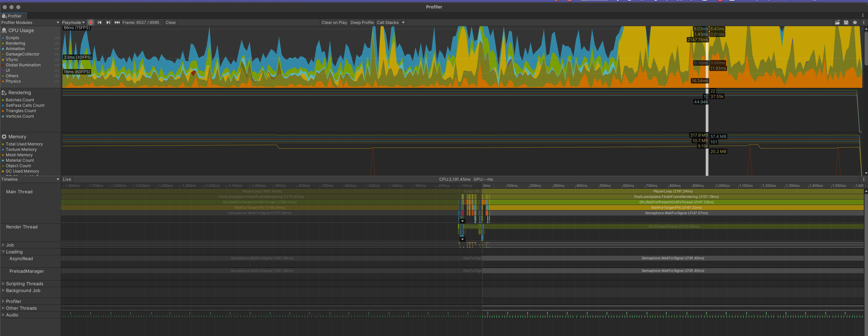
Task: Jump to the previous frame
Action: click(99, 23)
